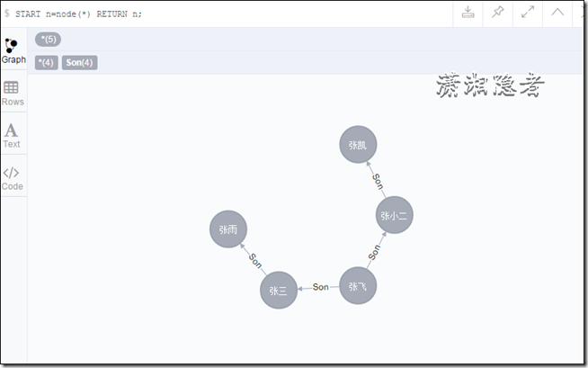Image resolution: width=588 pixels, height=368 pixels.
Task: Click the Cypher query text START n=node(*)
Action: (53, 13)
